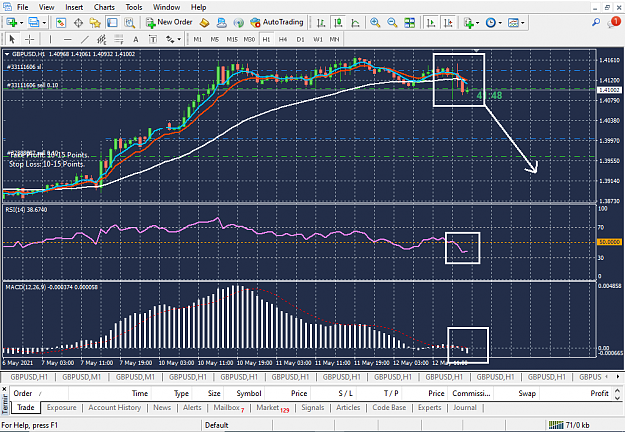The height and width of the screenshot is (432, 625).
Task: Toggle Auto Scroll for the chart
Action: coord(431,23)
